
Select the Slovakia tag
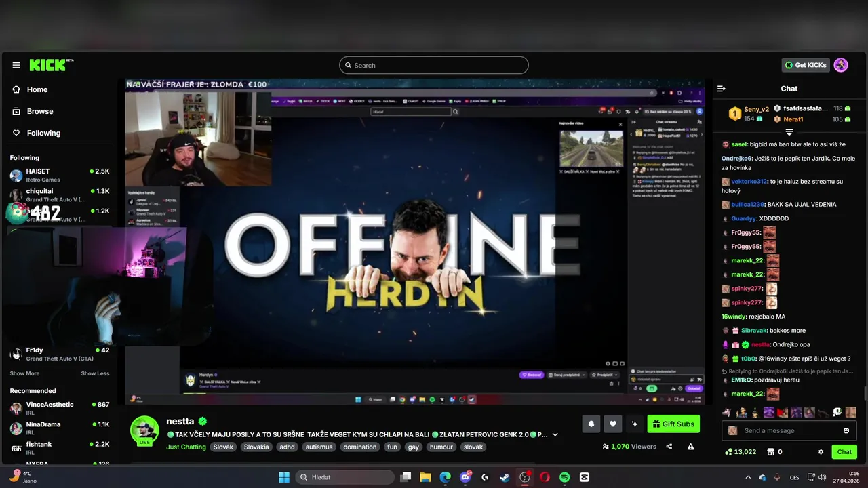[x=256, y=447]
